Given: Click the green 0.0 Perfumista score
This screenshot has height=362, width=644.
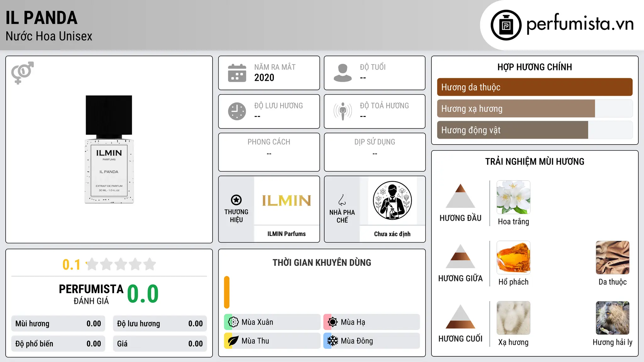Looking at the screenshot, I should [x=143, y=294].
